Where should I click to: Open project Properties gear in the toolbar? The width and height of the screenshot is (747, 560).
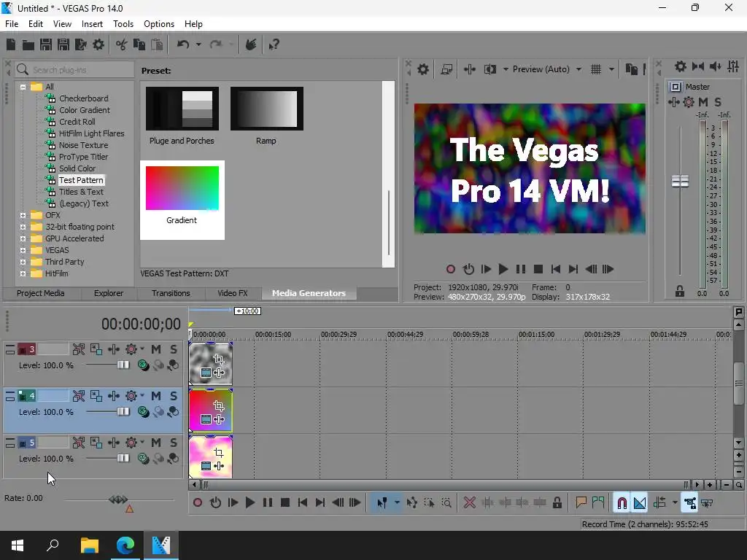tap(98, 44)
